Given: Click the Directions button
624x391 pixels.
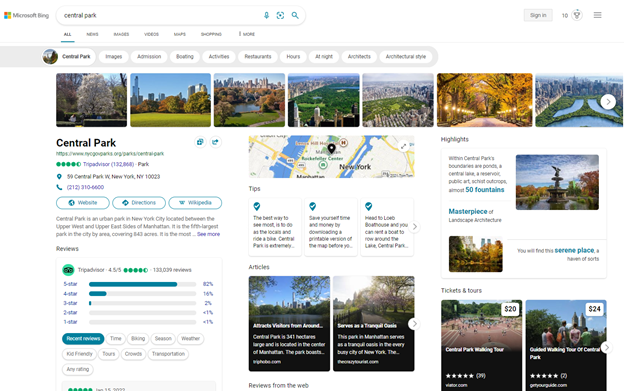Looking at the screenshot, I should 139,203.
